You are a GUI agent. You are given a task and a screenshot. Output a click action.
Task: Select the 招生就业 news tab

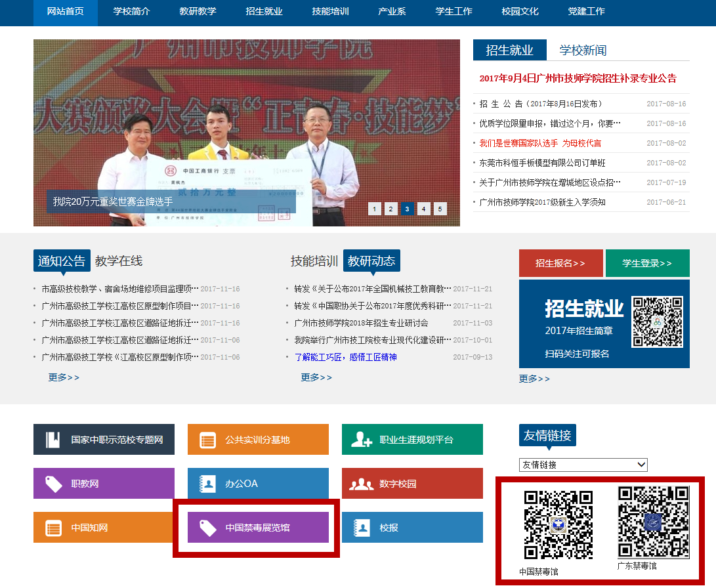pos(510,51)
